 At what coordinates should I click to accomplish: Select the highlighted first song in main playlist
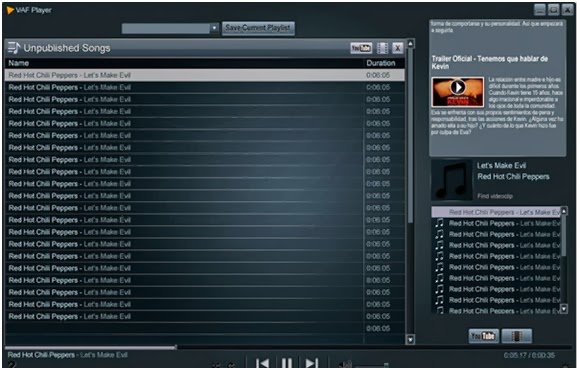coord(205,75)
